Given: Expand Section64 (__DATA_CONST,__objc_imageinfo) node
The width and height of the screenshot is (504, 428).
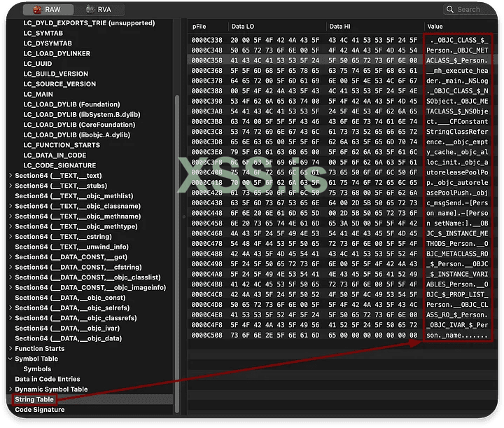Looking at the screenshot, I should pyautogui.click(x=10, y=287).
